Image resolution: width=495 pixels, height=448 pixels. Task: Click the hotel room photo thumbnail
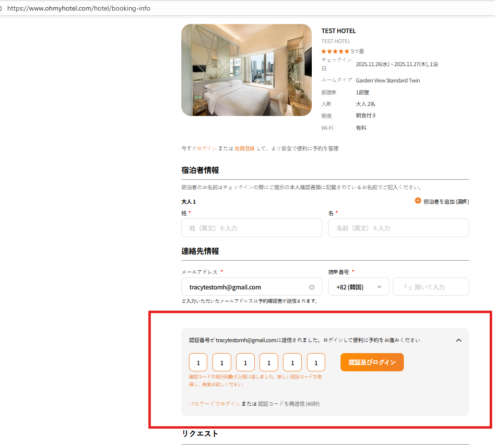pos(247,70)
